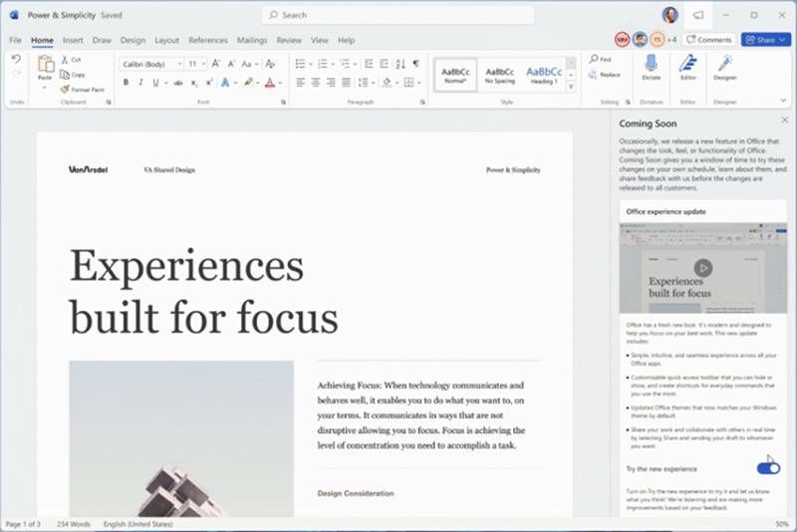The image size is (797, 532).
Task: Switch to the Insert tab
Action: [x=73, y=40]
